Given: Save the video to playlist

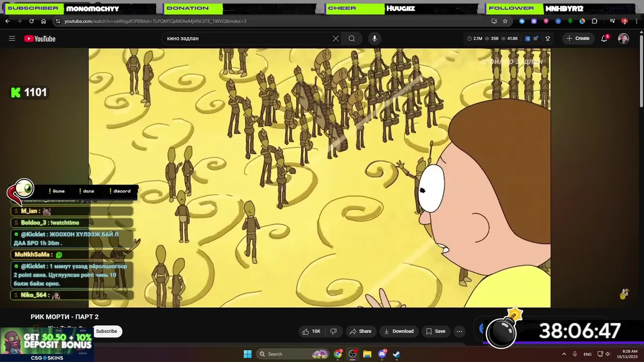Looking at the screenshot, I should coord(436,331).
